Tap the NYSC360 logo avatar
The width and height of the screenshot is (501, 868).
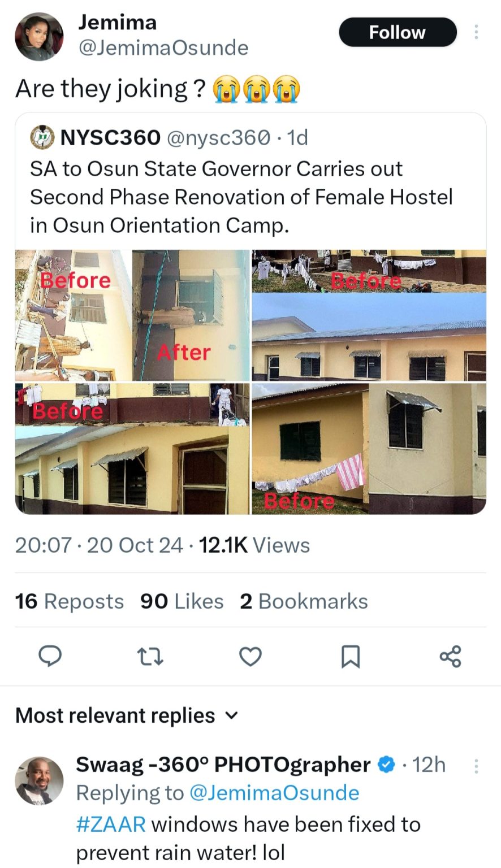pos(42,137)
